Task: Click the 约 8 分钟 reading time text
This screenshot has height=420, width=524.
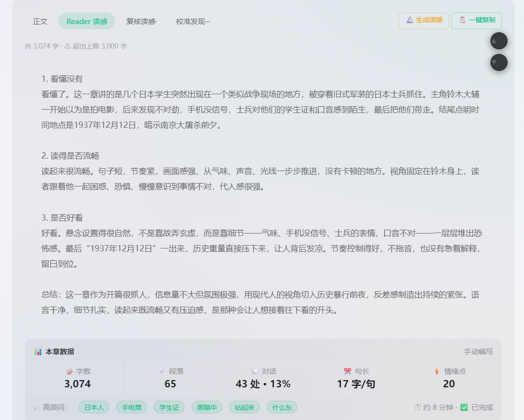Action: click(x=438, y=408)
